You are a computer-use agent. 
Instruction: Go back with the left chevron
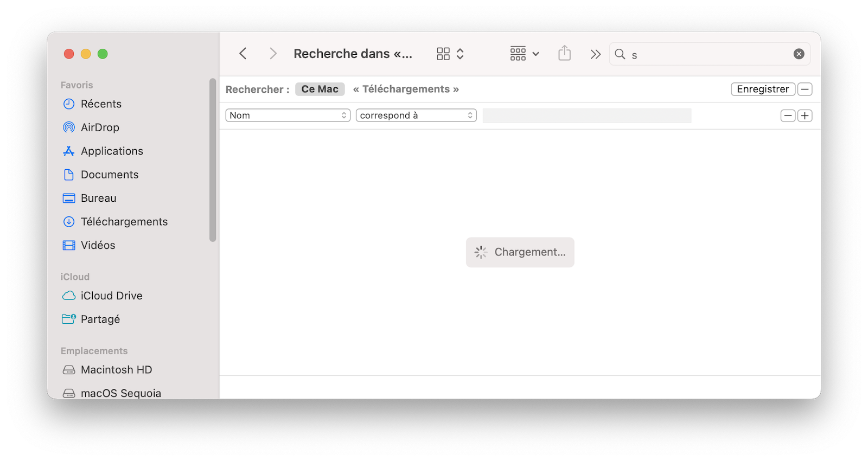pos(243,54)
